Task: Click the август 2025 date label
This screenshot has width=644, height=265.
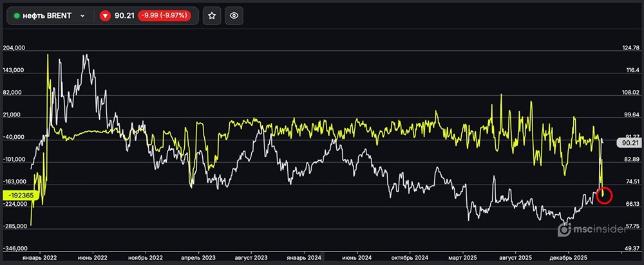Action: click(515, 258)
